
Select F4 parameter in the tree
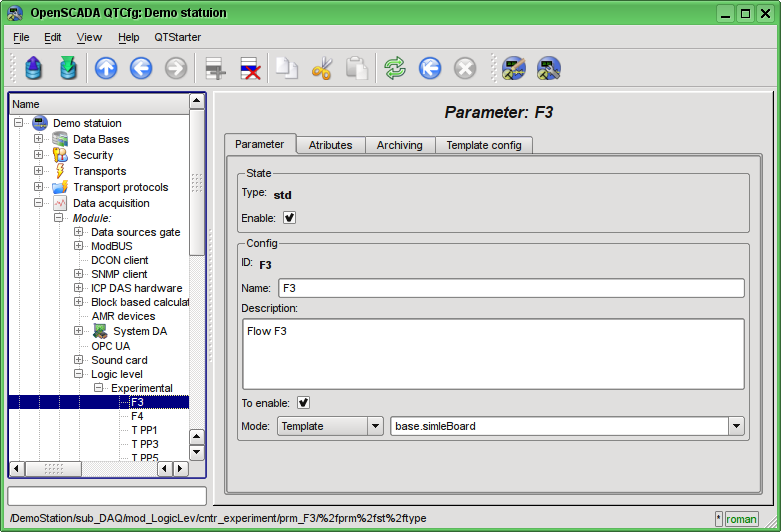point(137,416)
